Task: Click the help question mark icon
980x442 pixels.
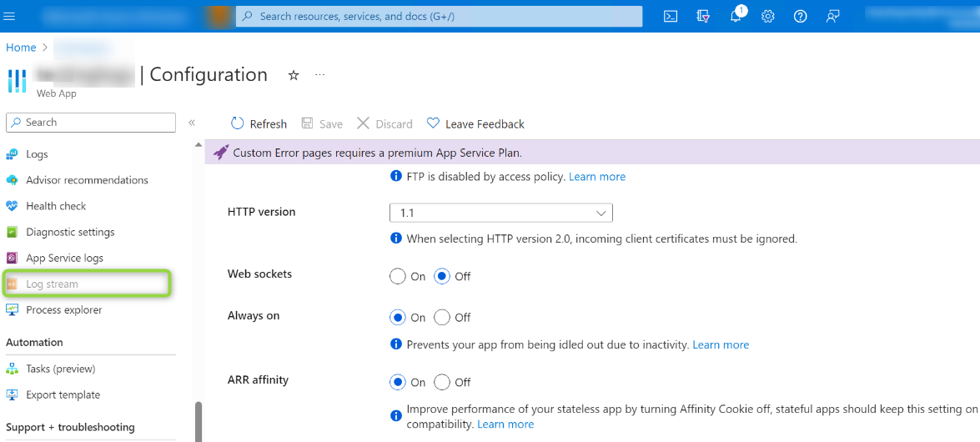Action: (801, 16)
